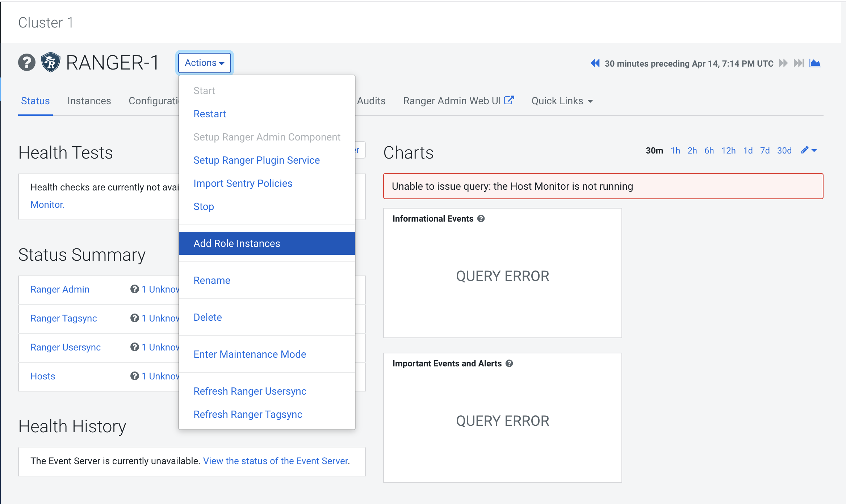846x504 pixels.
Task: Click the pencil edit charts icon
Action: coord(804,150)
